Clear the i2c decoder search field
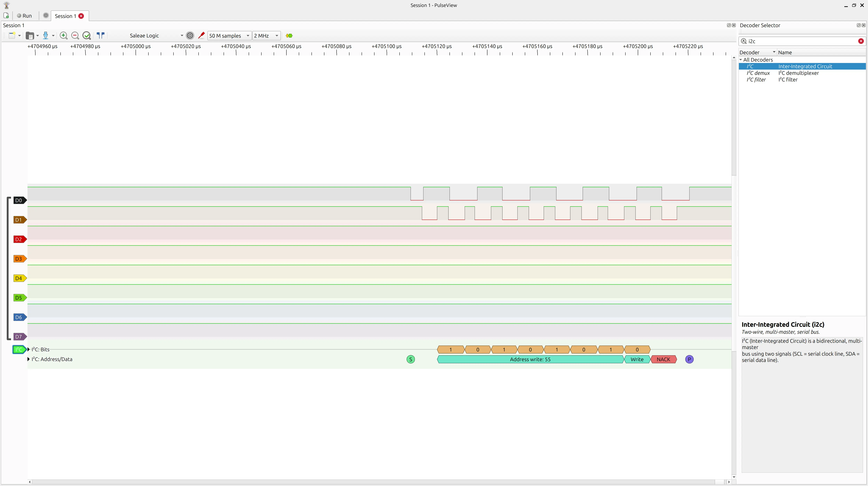The height and width of the screenshot is (486, 868). [861, 41]
